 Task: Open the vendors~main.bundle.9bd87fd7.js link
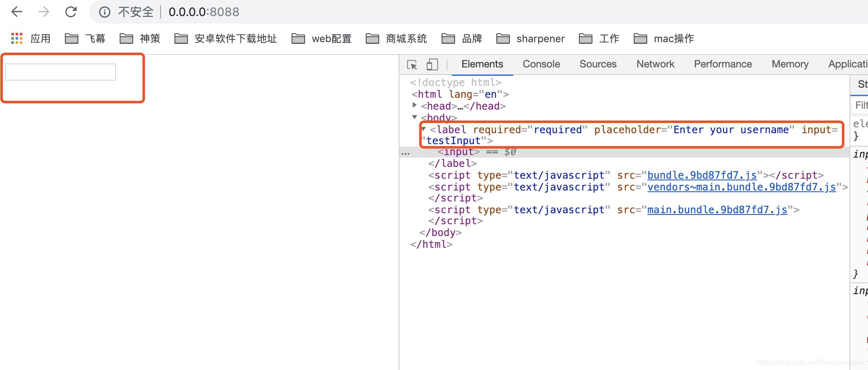click(742, 187)
